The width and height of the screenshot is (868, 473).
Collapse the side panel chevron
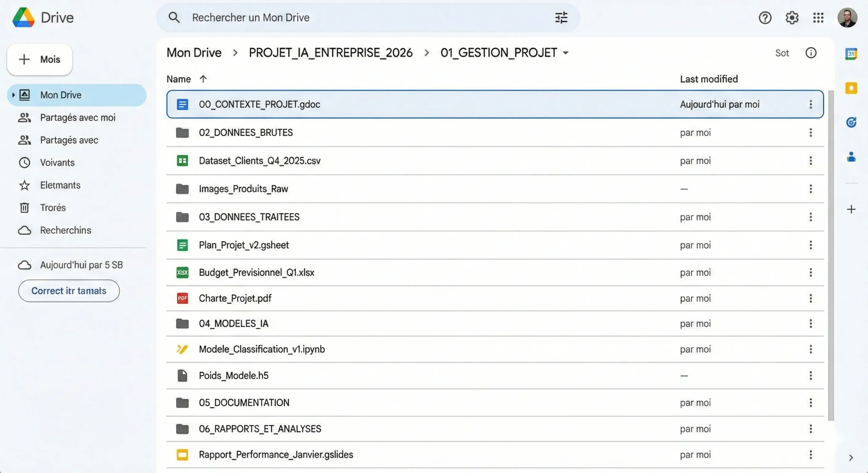tap(851, 458)
